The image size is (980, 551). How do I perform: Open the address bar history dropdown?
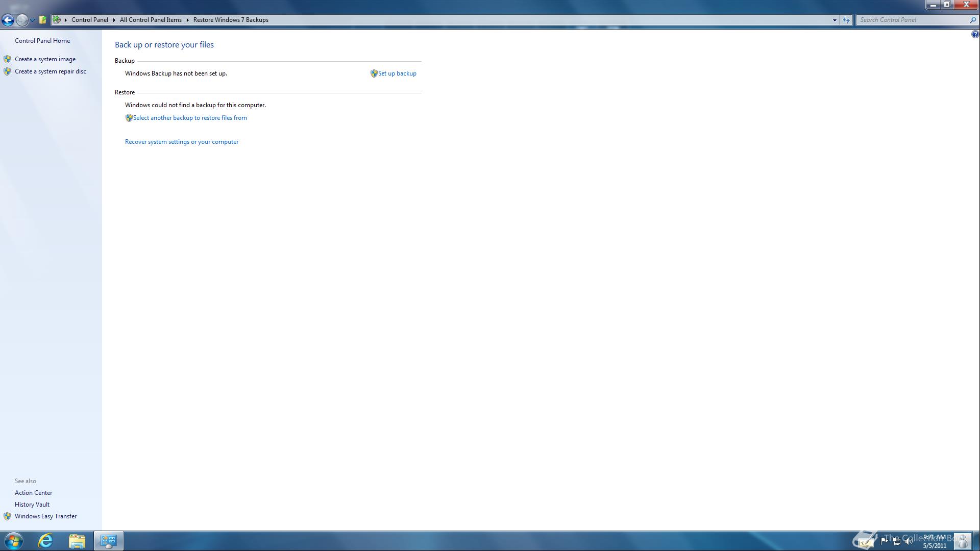[835, 20]
